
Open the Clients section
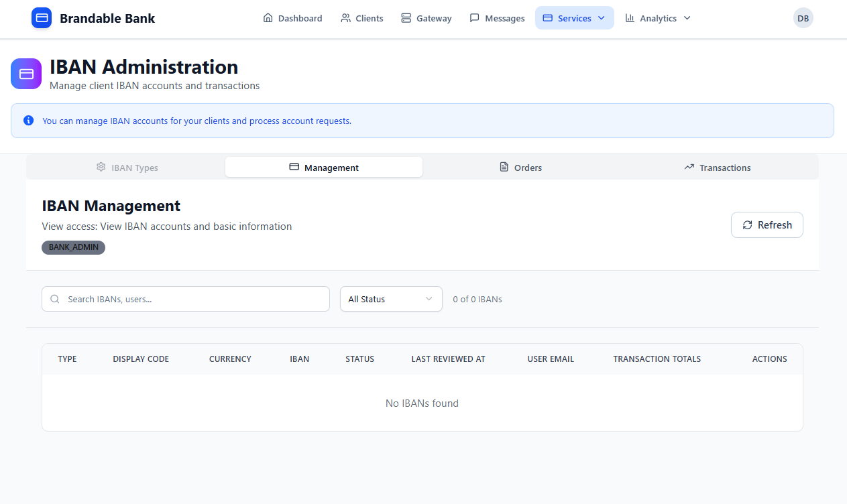(x=361, y=18)
